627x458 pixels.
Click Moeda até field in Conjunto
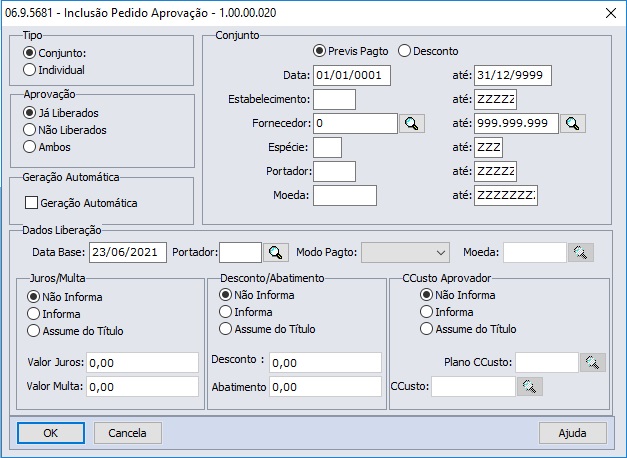click(506, 196)
